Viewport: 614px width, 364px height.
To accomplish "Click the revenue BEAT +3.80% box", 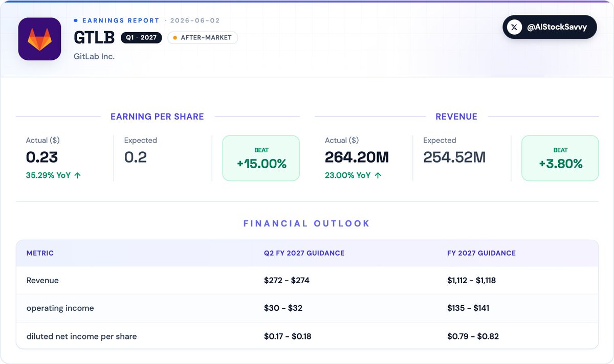I will (x=560, y=158).
